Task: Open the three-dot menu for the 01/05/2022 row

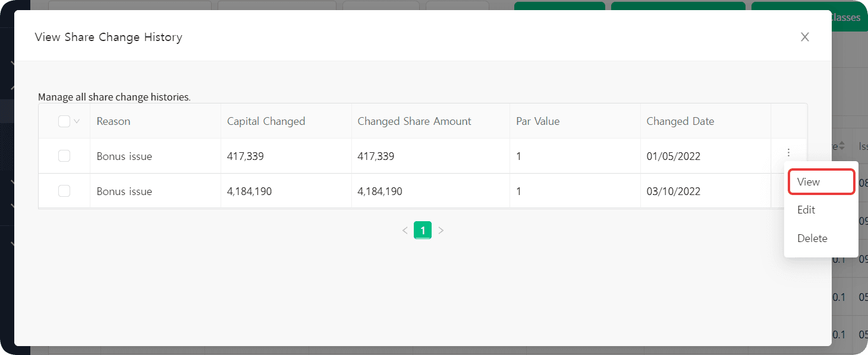Action: 788,153
